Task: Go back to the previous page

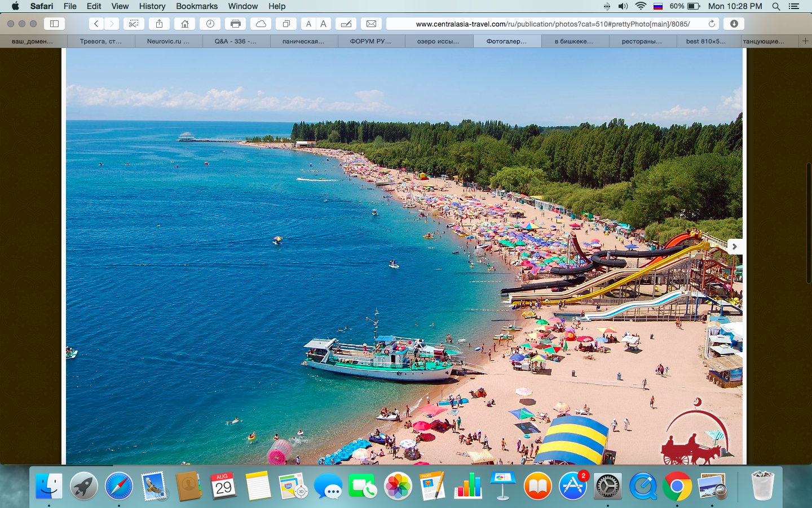Action: click(x=96, y=24)
